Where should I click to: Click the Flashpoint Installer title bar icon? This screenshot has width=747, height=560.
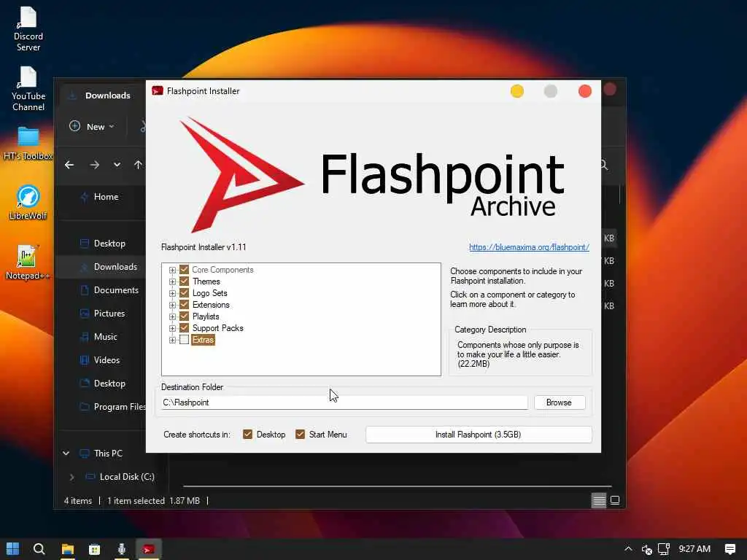(158, 90)
